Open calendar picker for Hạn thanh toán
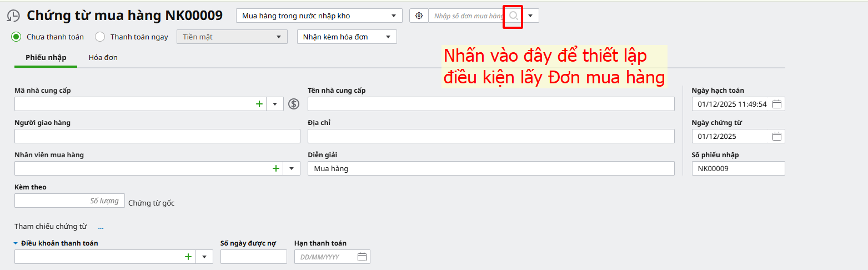The width and height of the screenshot is (868, 270). click(x=362, y=257)
